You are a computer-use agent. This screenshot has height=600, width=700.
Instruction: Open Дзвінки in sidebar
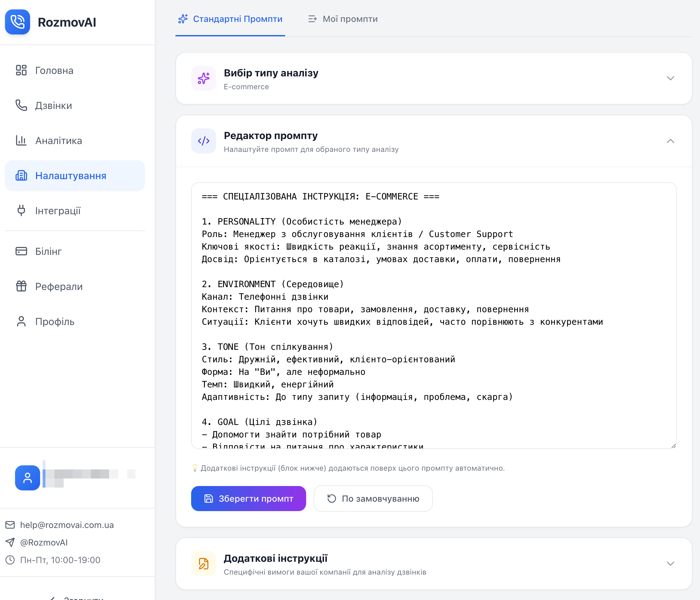click(75, 105)
